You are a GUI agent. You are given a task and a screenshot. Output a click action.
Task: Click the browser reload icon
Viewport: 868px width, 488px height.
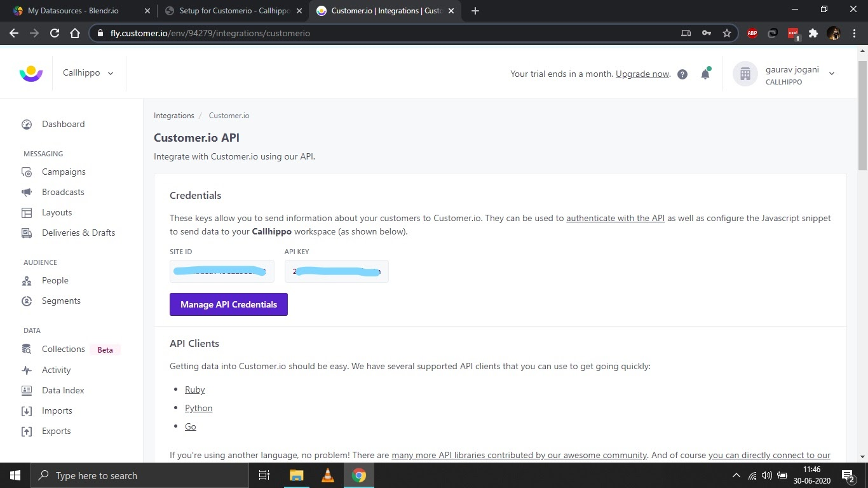pyautogui.click(x=55, y=33)
